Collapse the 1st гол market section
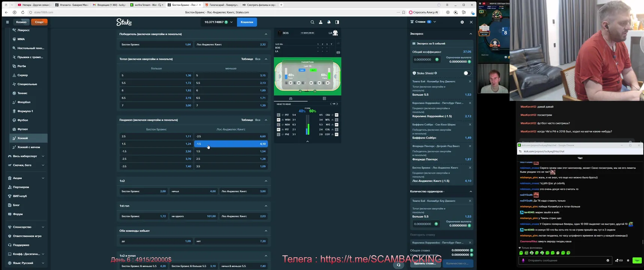This screenshot has width=644, height=270. coord(266,206)
